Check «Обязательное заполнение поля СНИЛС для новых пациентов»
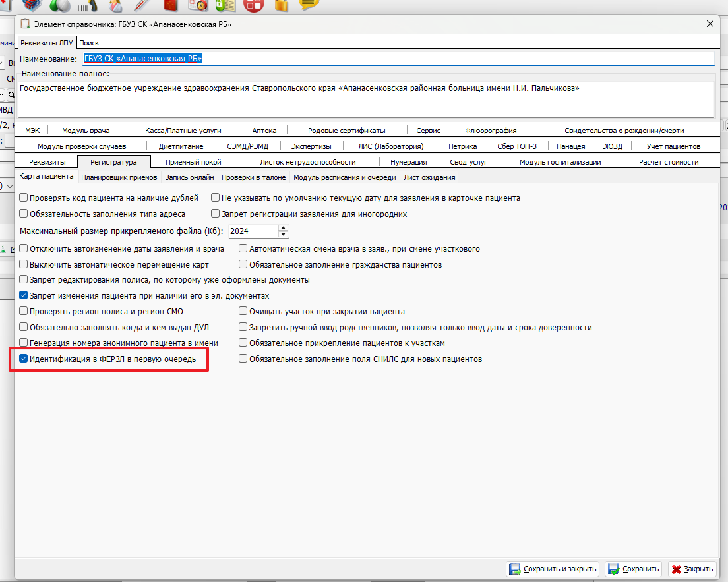Viewport: 728px width, 582px height. click(243, 359)
